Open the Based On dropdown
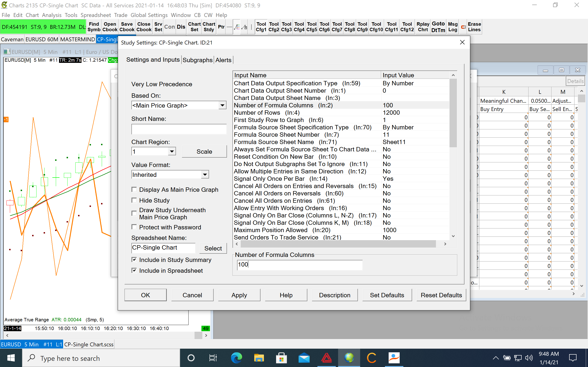 point(222,105)
